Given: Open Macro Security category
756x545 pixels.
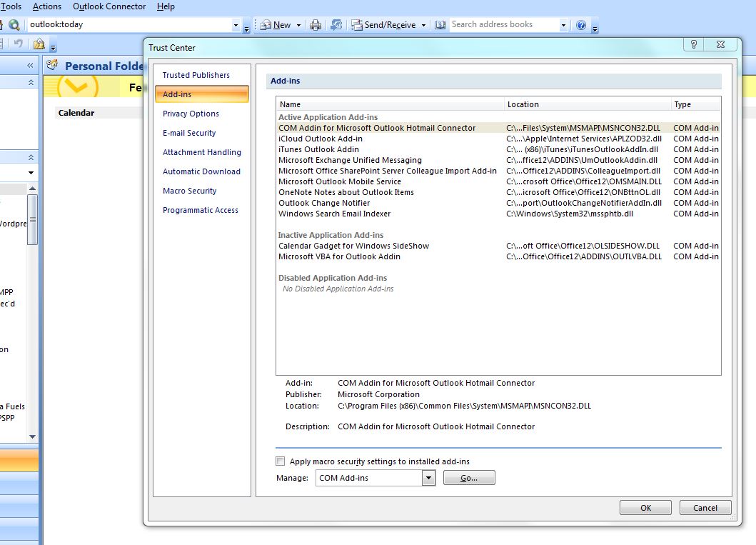Looking at the screenshot, I should [189, 191].
